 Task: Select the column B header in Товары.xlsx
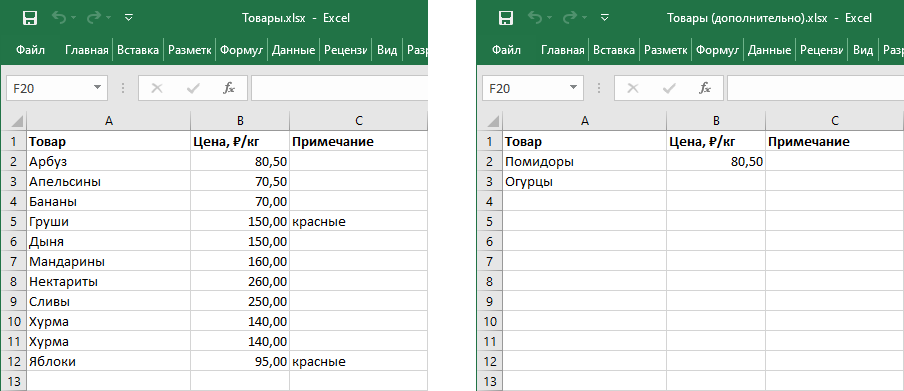tap(240, 121)
